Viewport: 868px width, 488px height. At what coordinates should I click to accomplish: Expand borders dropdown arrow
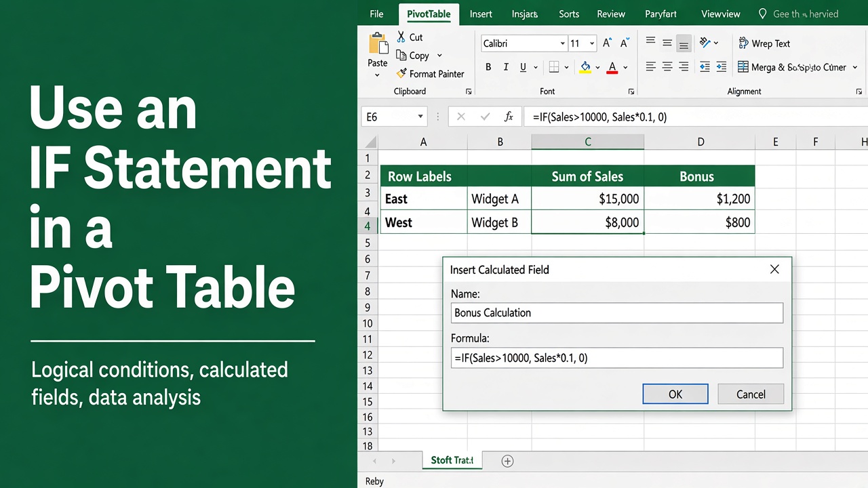(x=567, y=68)
